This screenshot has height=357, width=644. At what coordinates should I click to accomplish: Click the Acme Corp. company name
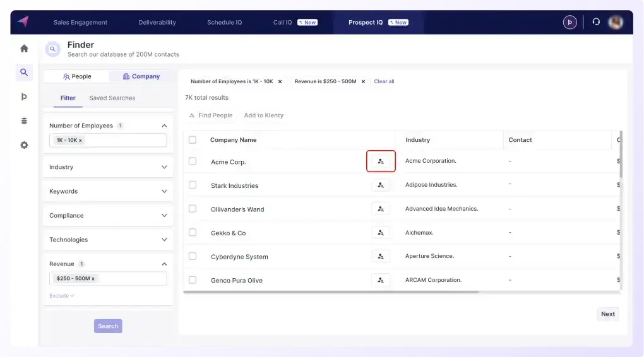pyautogui.click(x=229, y=162)
